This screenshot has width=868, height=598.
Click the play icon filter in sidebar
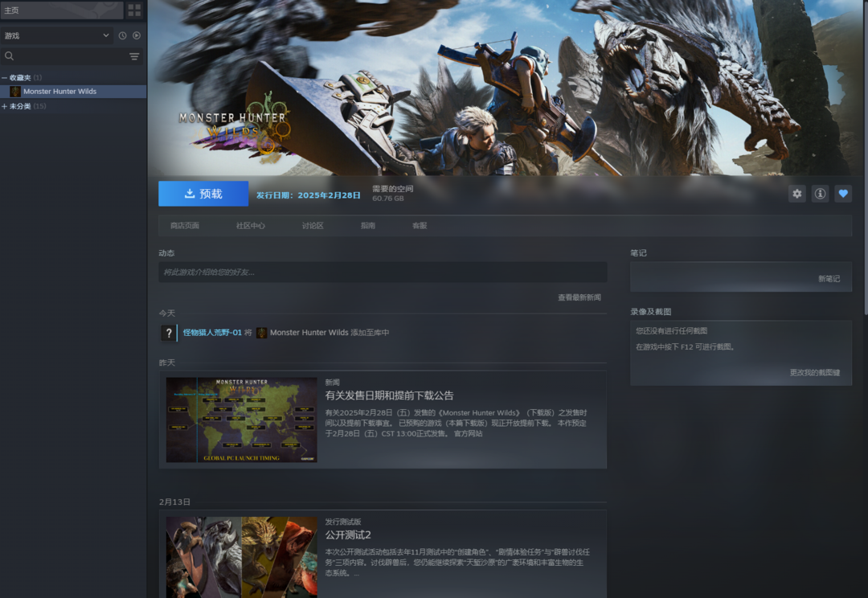click(137, 35)
